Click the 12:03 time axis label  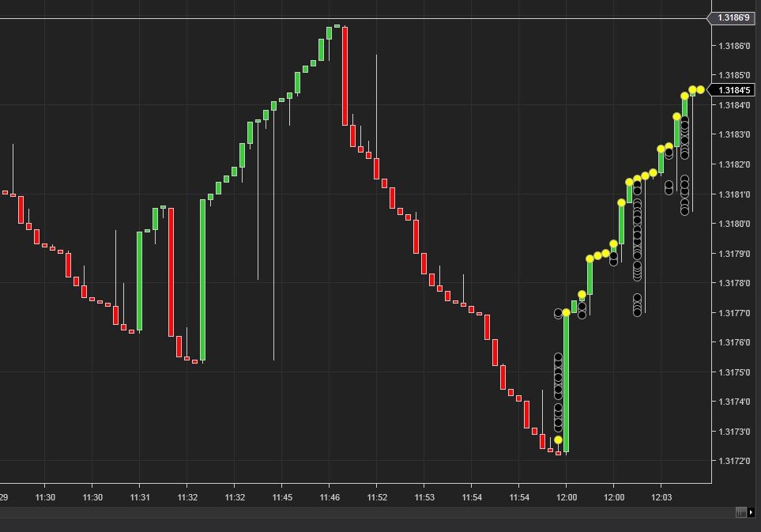[661, 497]
